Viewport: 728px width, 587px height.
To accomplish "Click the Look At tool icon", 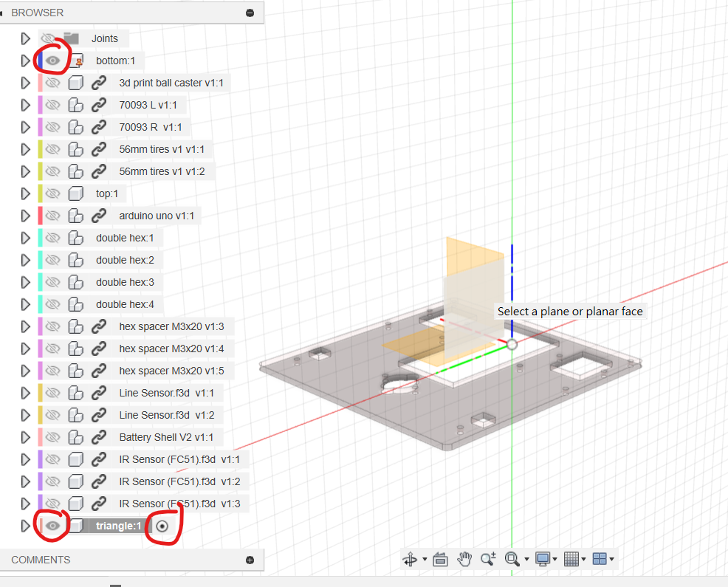I will click(x=441, y=560).
